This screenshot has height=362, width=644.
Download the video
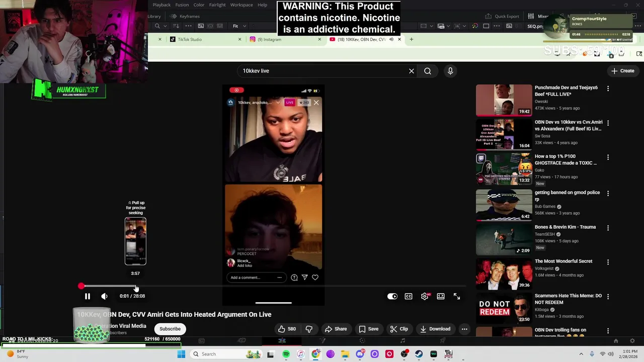[x=435, y=329]
